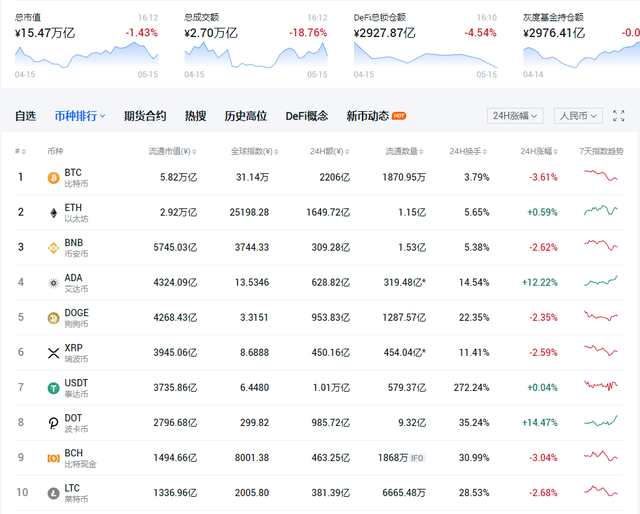Screen dimensions: 640x514
Task: Click the 总成交额 mini chart
Action: point(256,55)
